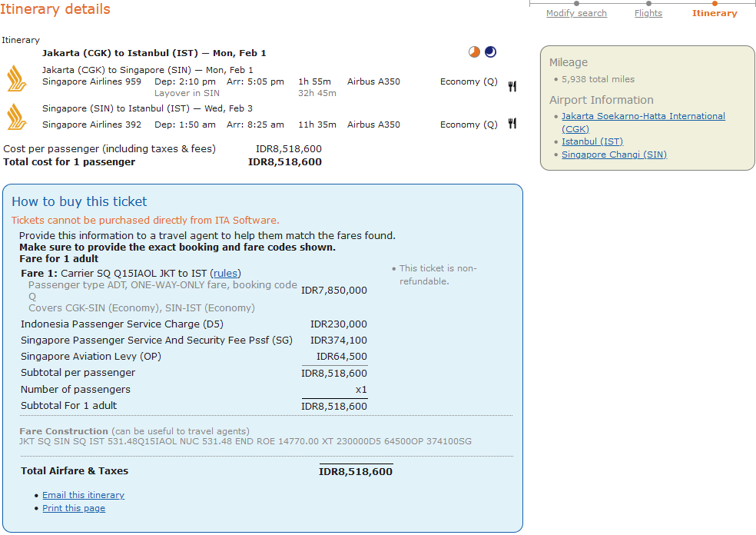The width and height of the screenshot is (756, 535).
Task: Click 'Indonesia Passenger Service Charge (D5)' label
Action: (x=122, y=324)
